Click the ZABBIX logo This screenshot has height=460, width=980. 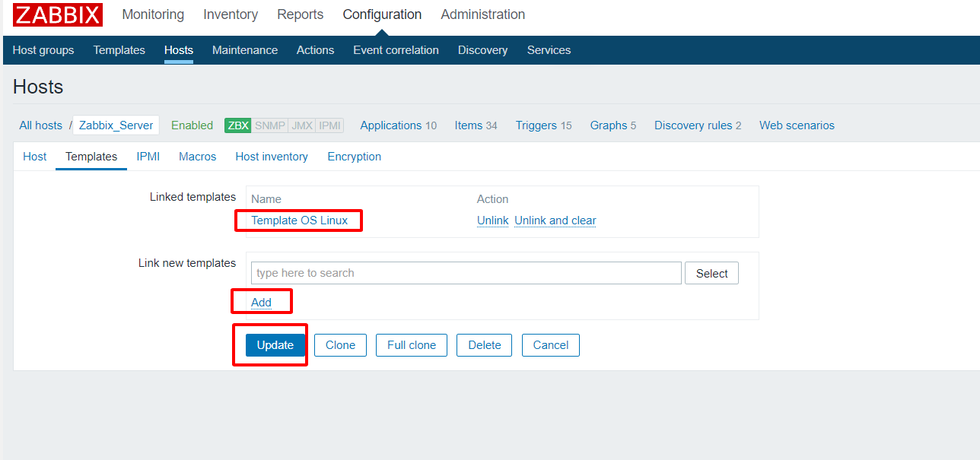[x=58, y=14]
